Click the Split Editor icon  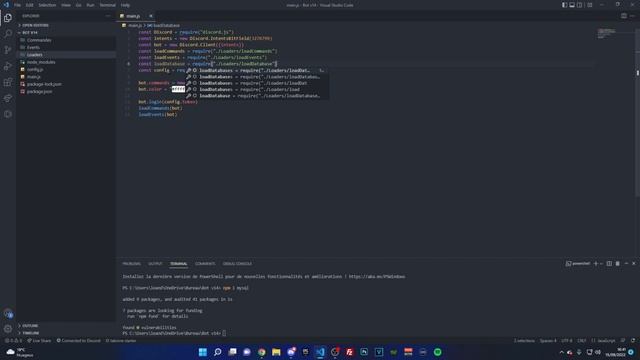(624, 16)
